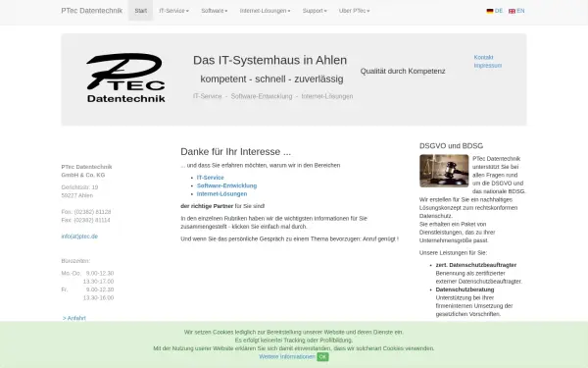Expand the IT-Service dropdown menu
Screen dimensions: 588x368
click(x=173, y=11)
